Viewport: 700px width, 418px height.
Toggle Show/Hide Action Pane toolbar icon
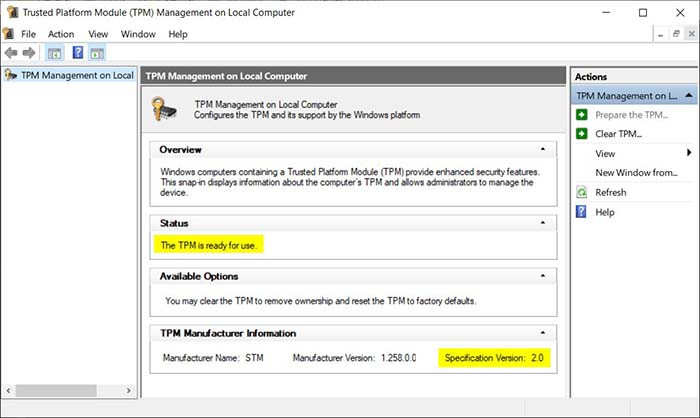coord(98,53)
